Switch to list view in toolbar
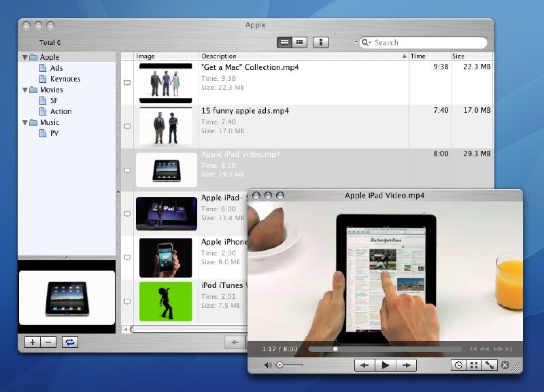 pos(284,42)
